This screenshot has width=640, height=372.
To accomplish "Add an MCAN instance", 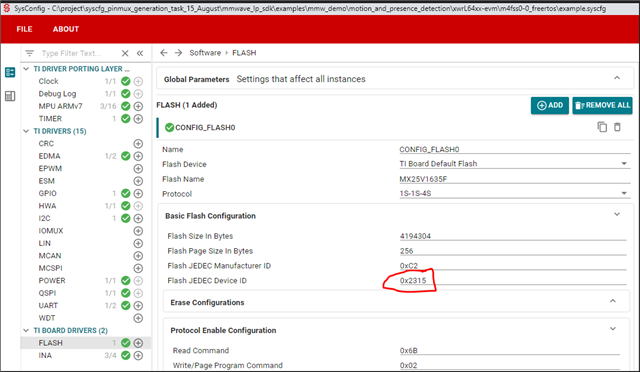I will click(x=138, y=256).
